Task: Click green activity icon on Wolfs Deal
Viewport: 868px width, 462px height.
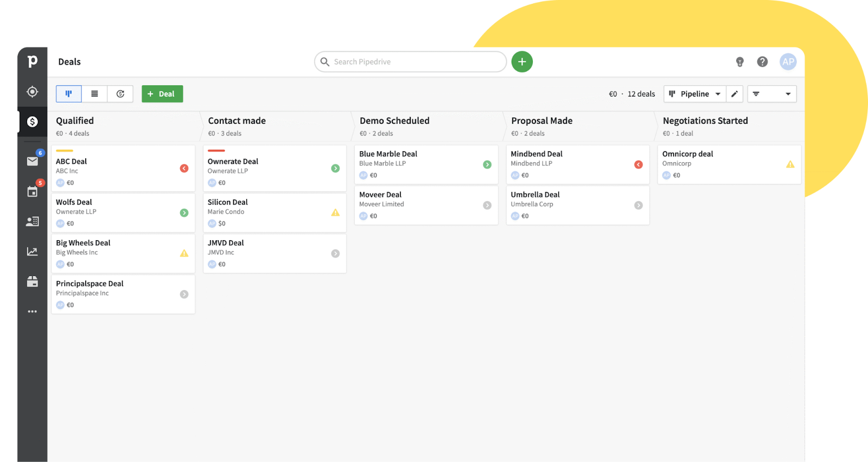Action: click(x=184, y=213)
